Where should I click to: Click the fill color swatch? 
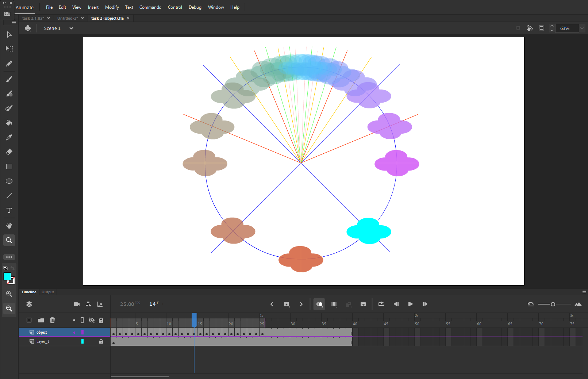[7, 276]
